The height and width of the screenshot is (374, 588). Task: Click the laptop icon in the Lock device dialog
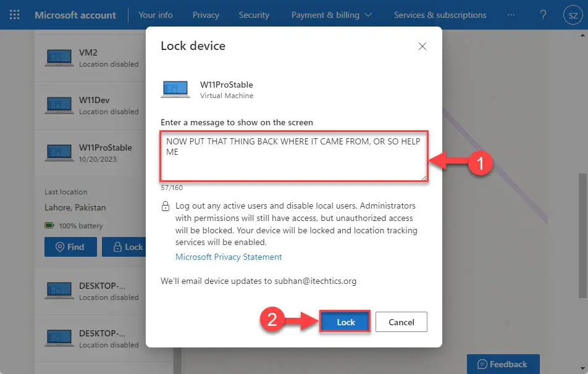pos(175,89)
